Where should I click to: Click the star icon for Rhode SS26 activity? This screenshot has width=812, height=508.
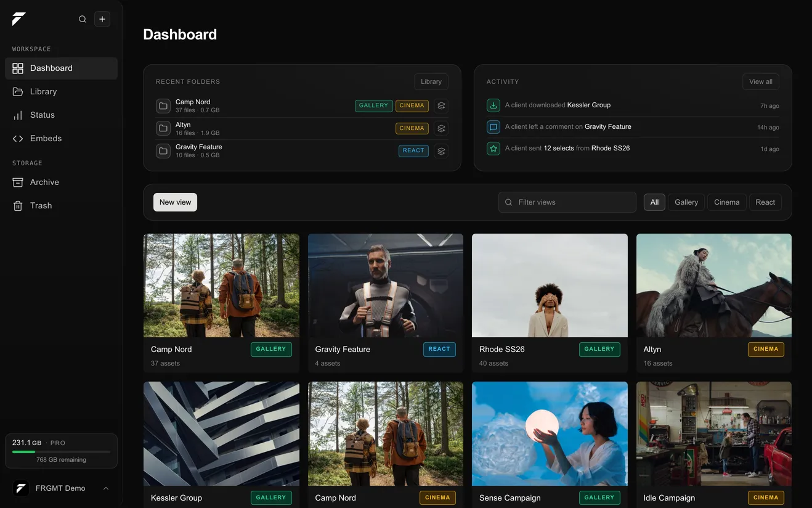coord(493,149)
